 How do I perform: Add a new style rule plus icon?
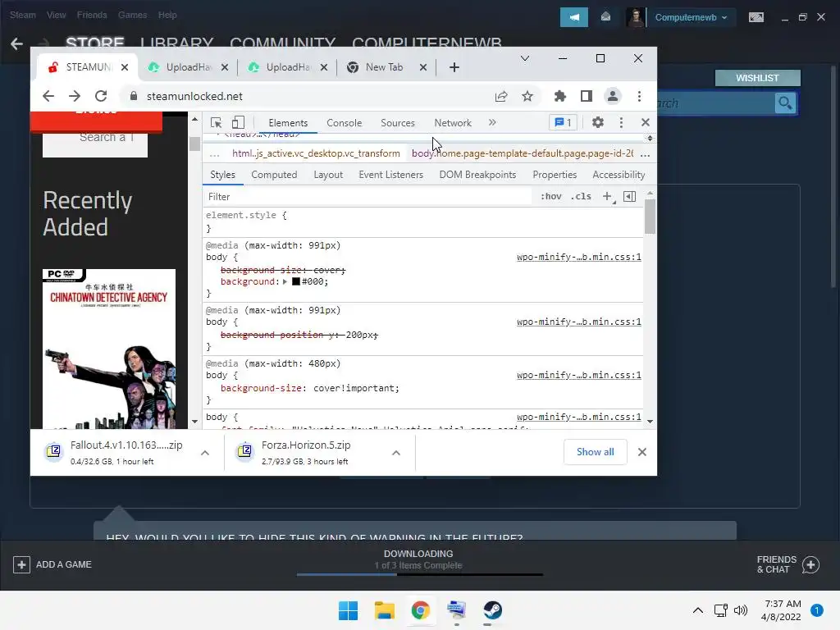[x=608, y=197]
